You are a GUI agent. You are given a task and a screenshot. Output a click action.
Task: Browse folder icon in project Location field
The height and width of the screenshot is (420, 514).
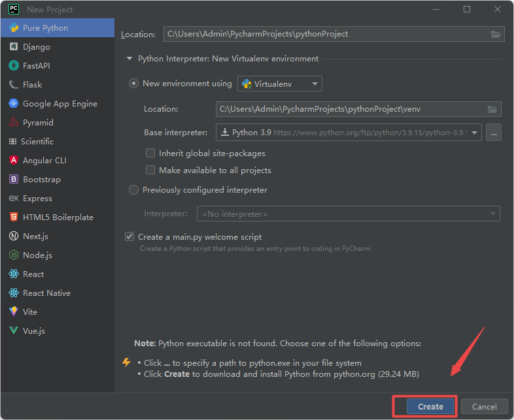pyautogui.click(x=496, y=34)
